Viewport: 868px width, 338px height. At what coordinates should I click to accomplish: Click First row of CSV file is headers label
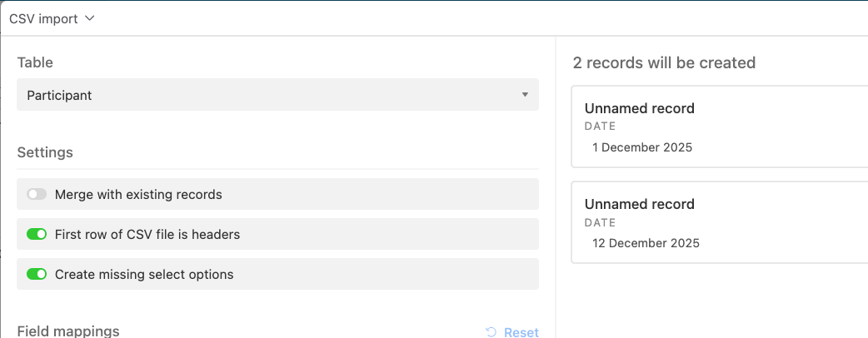click(147, 235)
